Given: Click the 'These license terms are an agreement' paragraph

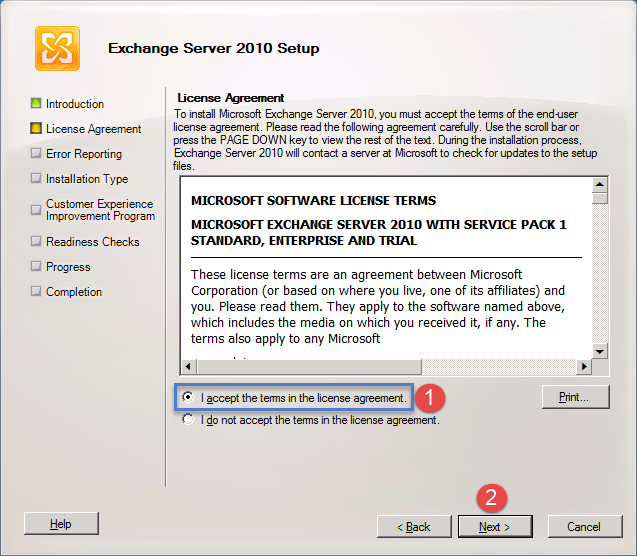Looking at the screenshot, I should pos(378,307).
